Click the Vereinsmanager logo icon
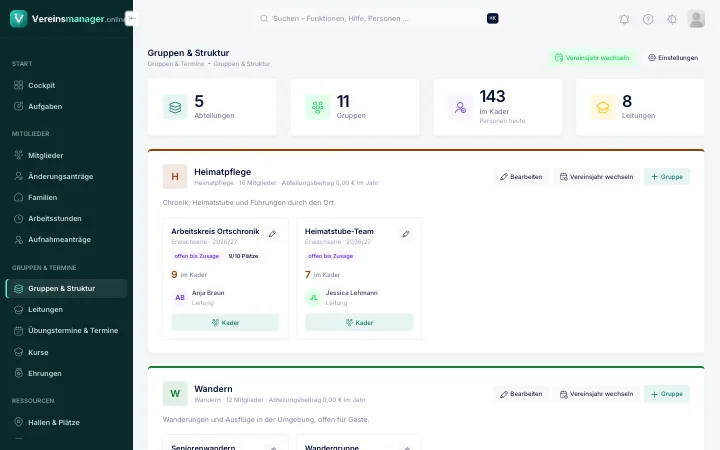 click(x=18, y=18)
